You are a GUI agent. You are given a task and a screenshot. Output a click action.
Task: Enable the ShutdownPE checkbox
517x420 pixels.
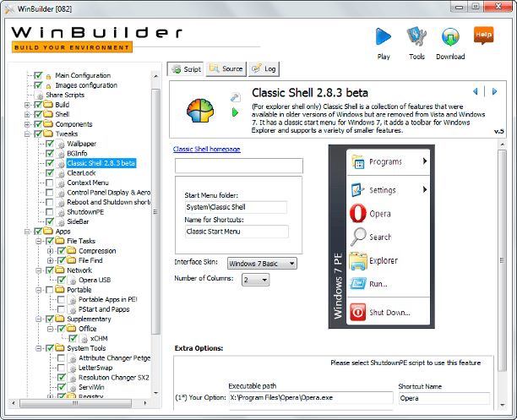[50, 212]
